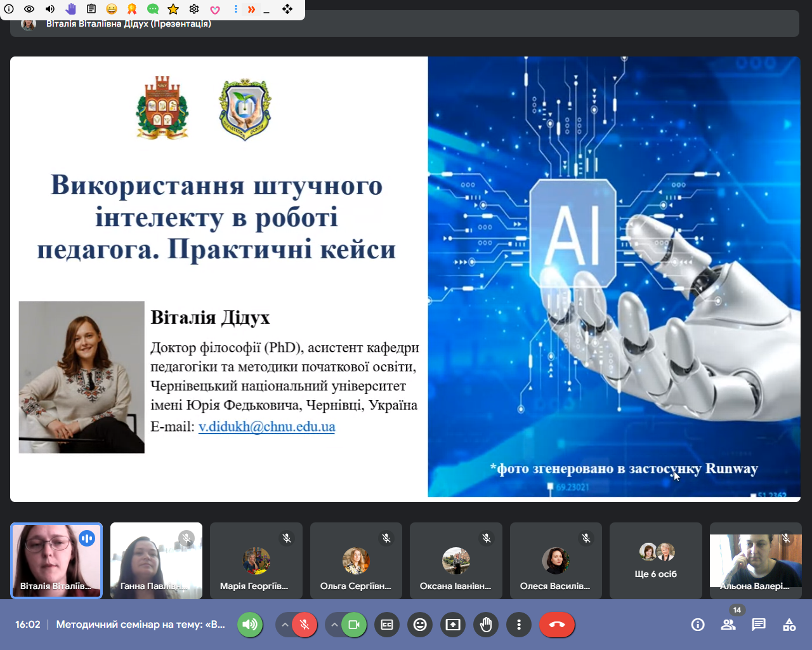The width and height of the screenshot is (812, 650).
Task: Open chat with everyone icon
Action: [x=759, y=625]
